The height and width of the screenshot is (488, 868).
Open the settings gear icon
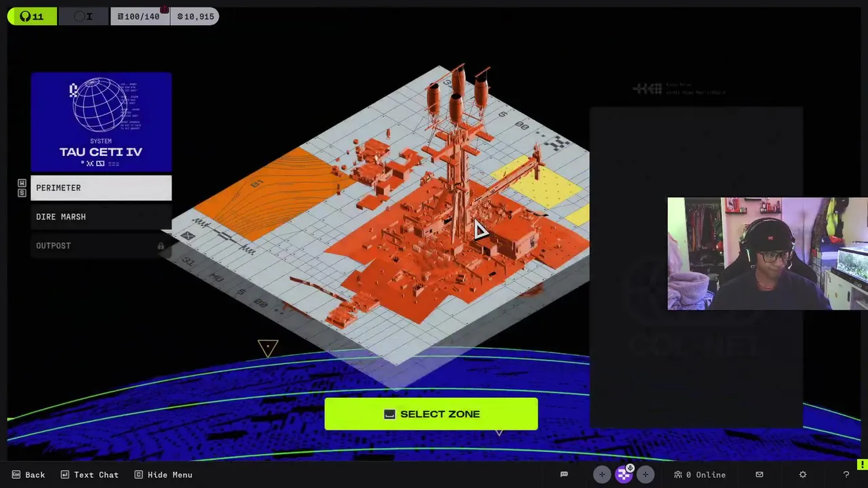tap(803, 474)
